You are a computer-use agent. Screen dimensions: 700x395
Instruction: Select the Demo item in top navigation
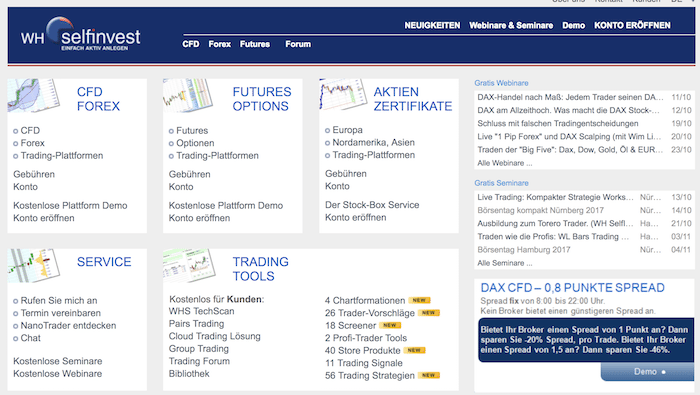click(573, 25)
